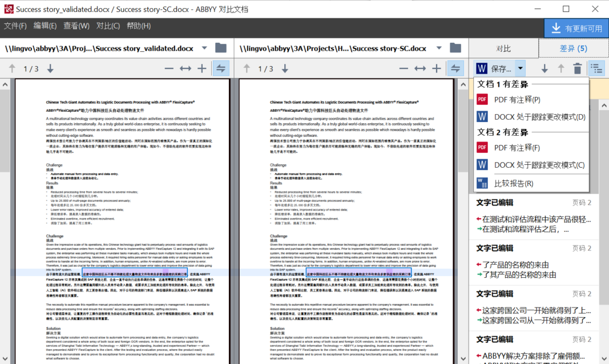Click right document page field 1 / 3
The height and width of the screenshot is (364, 609).
[x=266, y=69]
